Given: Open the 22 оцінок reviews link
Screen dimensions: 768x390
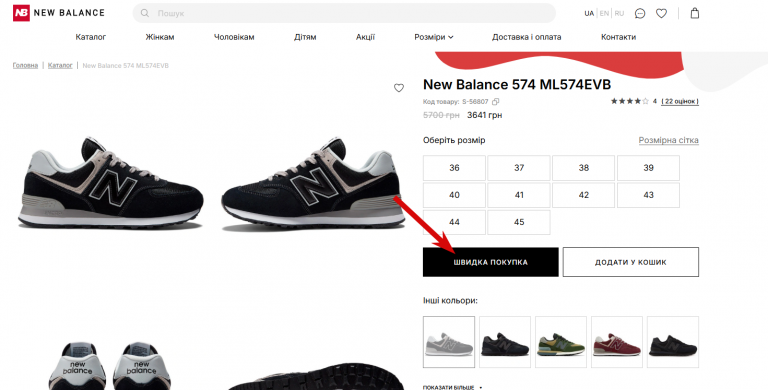Looking at the screenshot, I should pyautogui.click(x=680, y=101).
